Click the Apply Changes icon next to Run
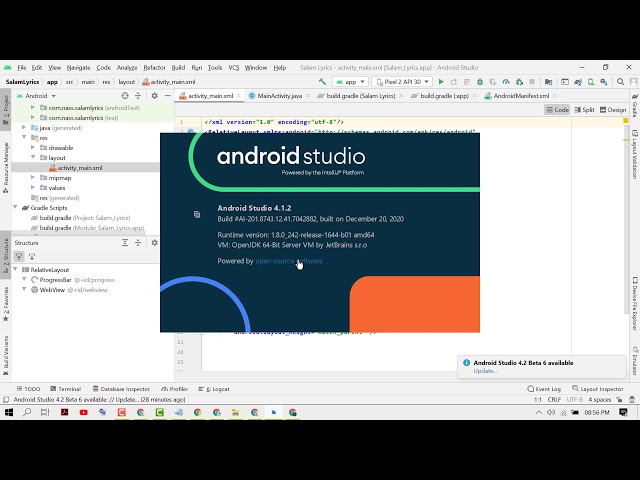 (454, 82)
